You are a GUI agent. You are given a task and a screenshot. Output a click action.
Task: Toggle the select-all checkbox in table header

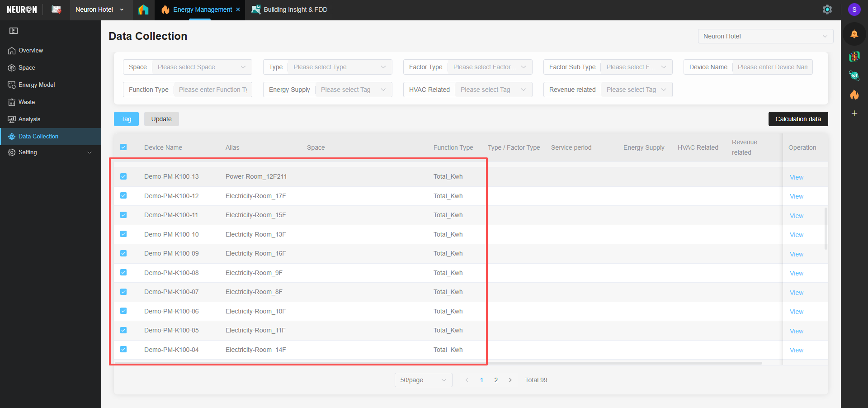[123, 147]
